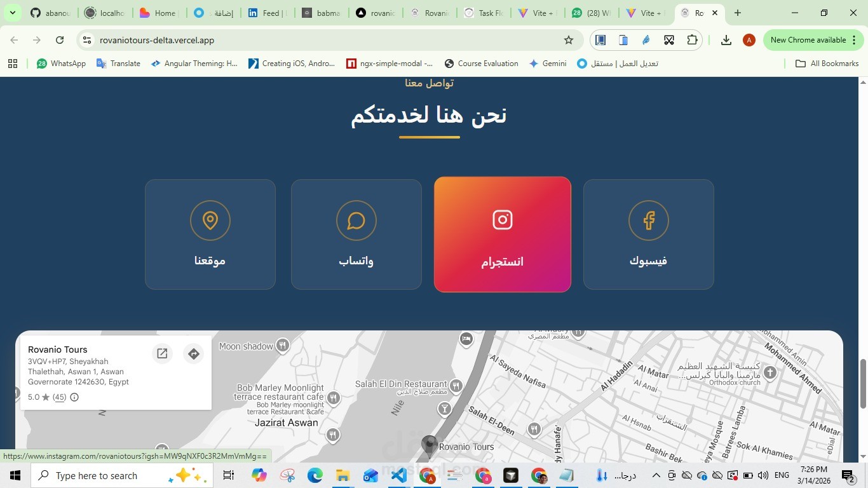Open the 7:26 PM clock and calendar

[814, 475]
